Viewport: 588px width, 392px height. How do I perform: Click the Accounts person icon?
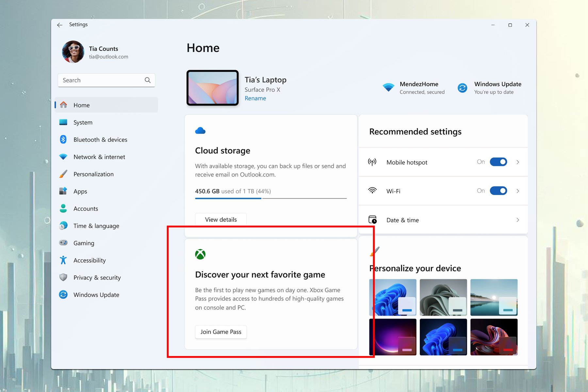click(63, 208)
